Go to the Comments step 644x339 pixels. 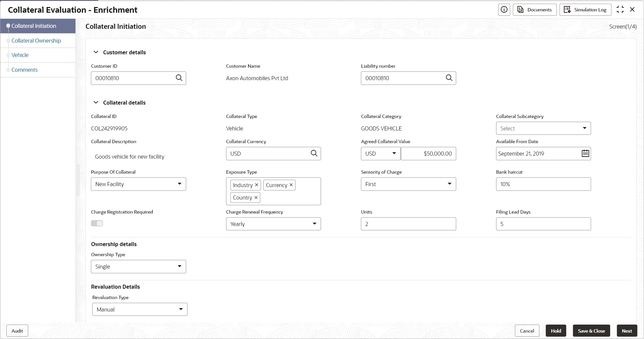point(38,70)
